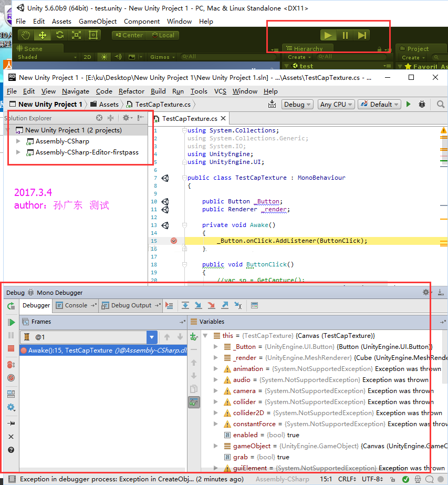Click the Unity Center pivot button
Viewport: 448px width, 485px height.
[x=128, y=35]
